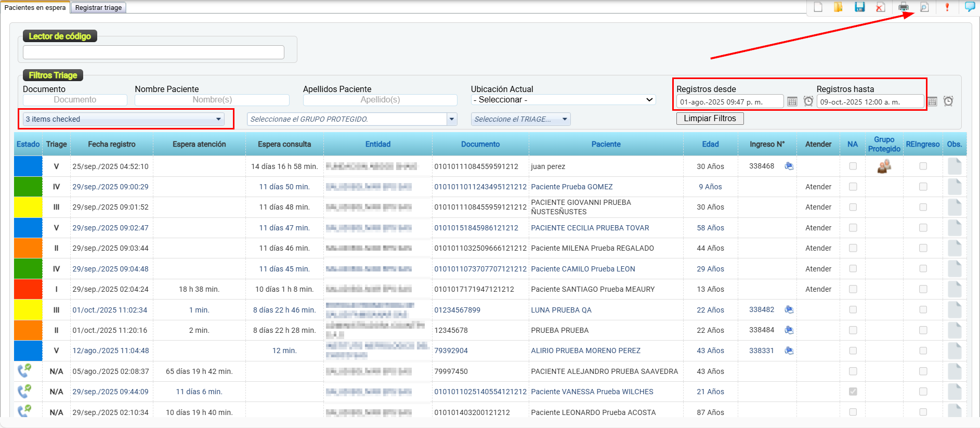
Task: Open the Ubicación Actual Seleccionar dropdown
Action: [563, 100]
